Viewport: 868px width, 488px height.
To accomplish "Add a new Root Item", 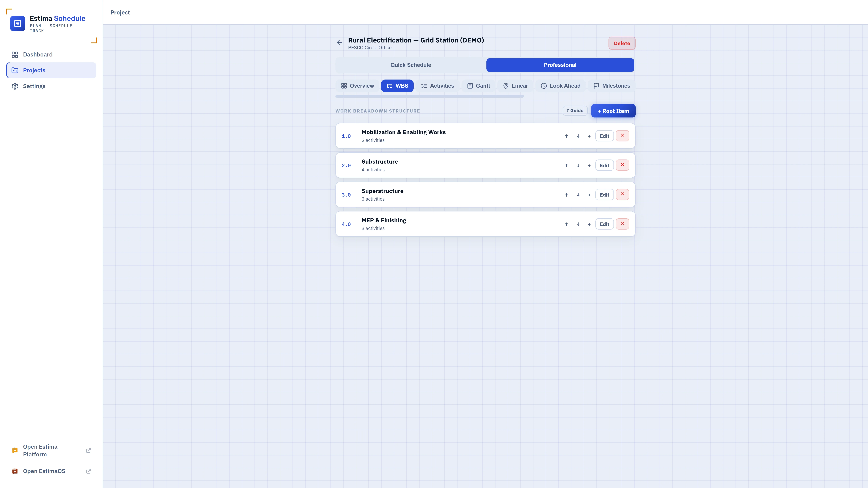I will point(613,111).
